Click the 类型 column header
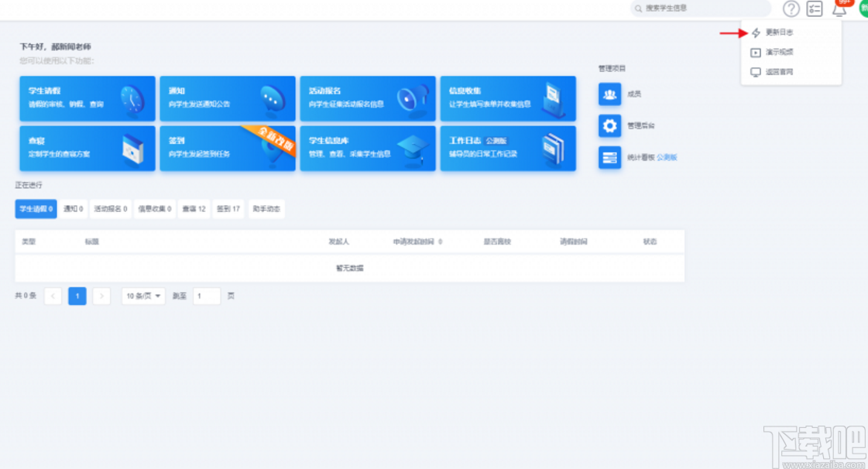This screenshot has width=868, height=469. (x=28, y=241)
